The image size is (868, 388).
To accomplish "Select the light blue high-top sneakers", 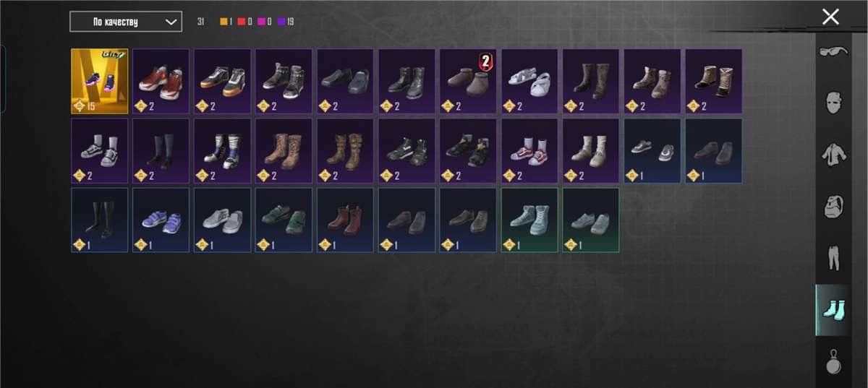I will point(529,220).
